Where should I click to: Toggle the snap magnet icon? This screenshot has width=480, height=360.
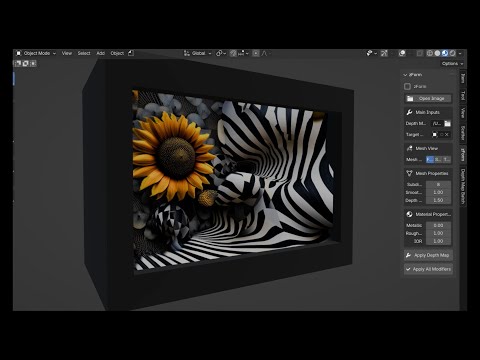pyautogui.click(x=233, y=53)
